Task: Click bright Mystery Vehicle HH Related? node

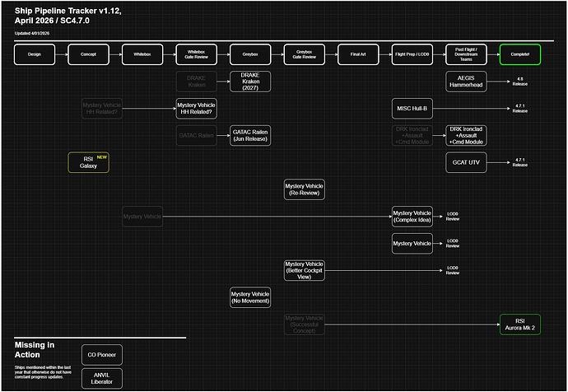Action: click(197, 109)
